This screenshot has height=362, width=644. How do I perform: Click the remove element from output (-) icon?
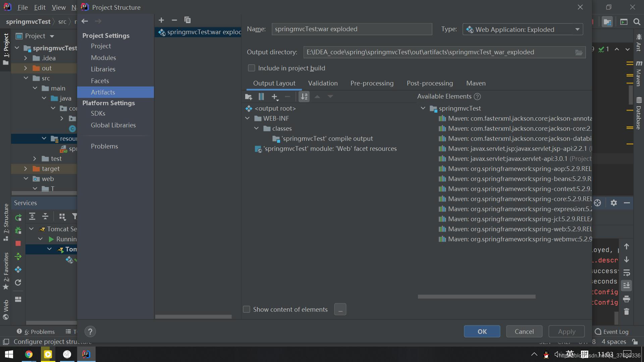(x=287, y=96)
